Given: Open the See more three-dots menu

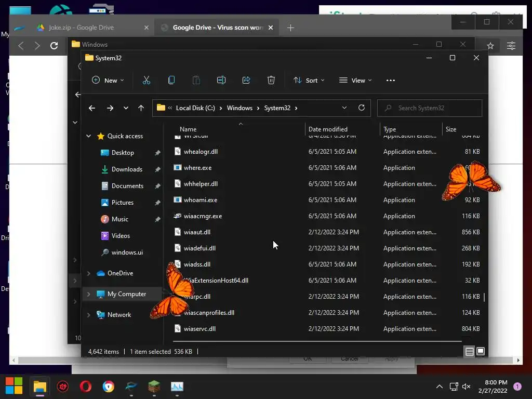Looking at the screenshot, I should [391, 81].
